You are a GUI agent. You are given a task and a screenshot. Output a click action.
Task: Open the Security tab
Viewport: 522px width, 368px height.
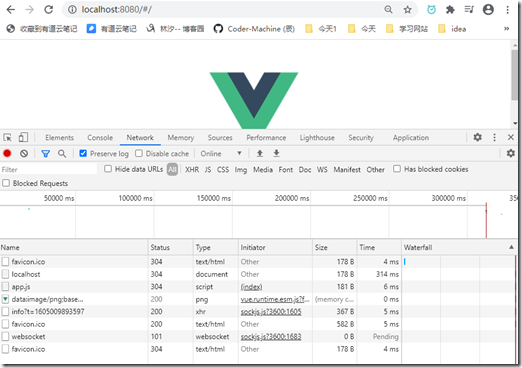(x=361, y=138)
